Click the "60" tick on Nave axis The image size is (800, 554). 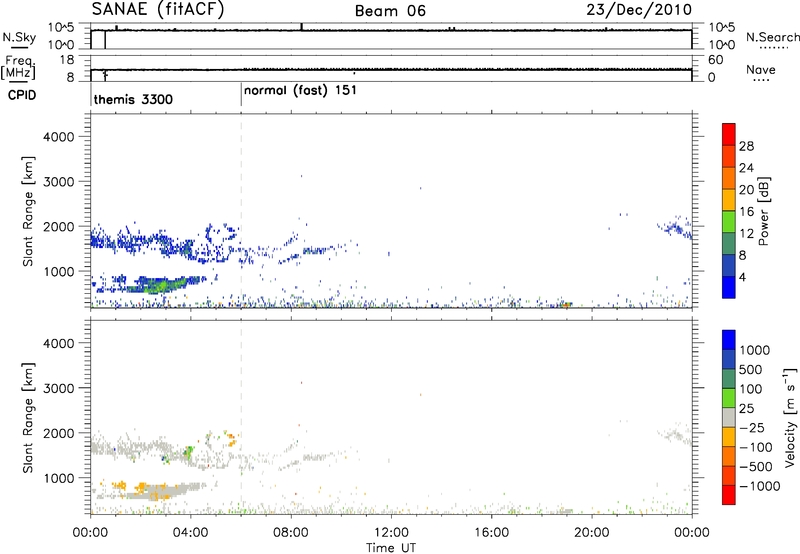715,60
